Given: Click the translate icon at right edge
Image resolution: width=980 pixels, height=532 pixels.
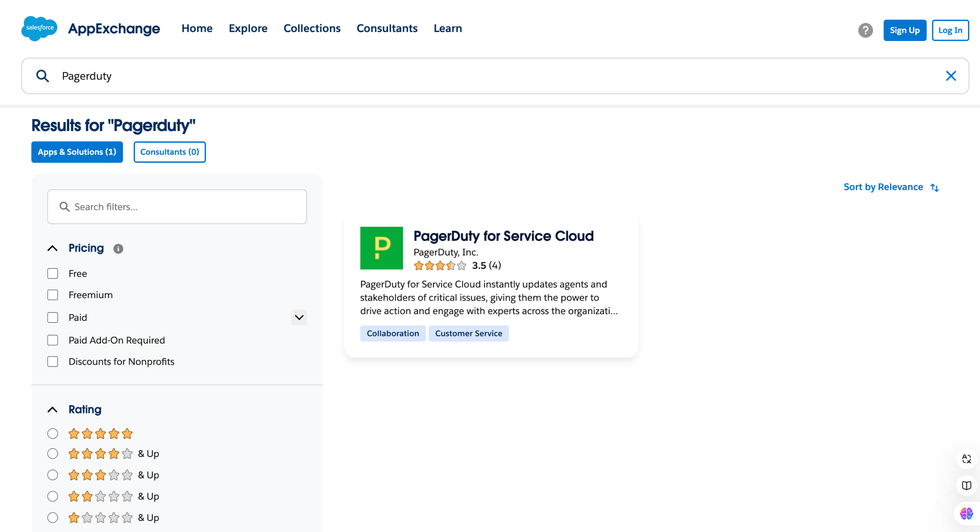Looking at the screenshot, I should click(966, 458).
